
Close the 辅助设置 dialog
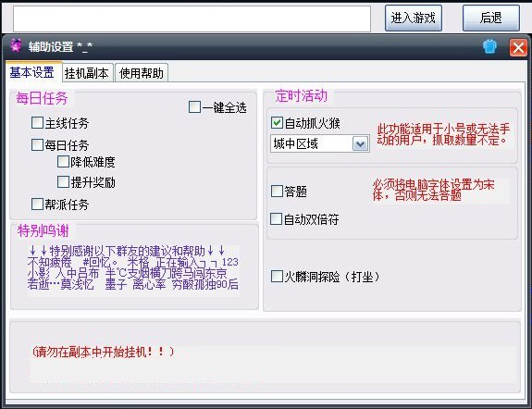(518, 47)
